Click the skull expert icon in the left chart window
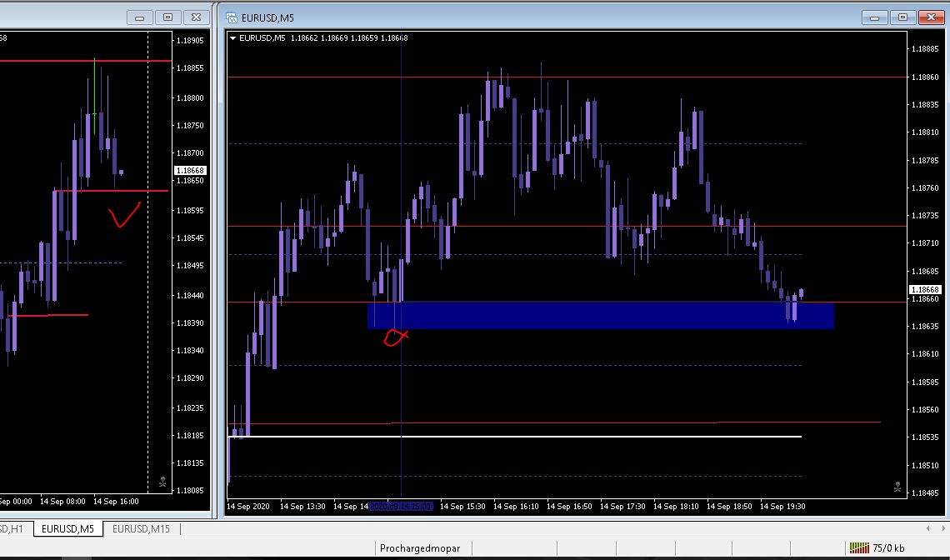Viewport: 950px width, 560px height. coord(162,482)
